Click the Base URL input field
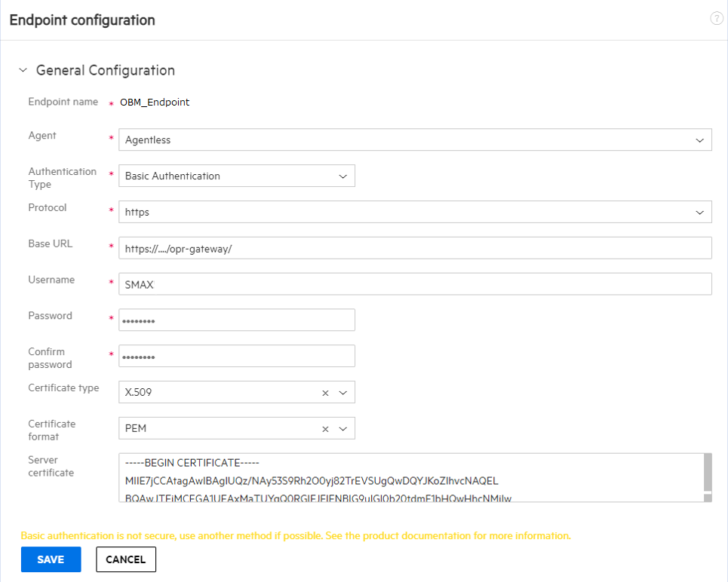 pos(415,247)
